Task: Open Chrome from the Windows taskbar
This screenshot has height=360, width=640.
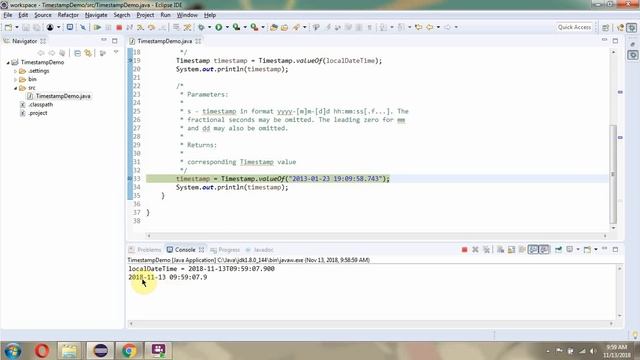Action: point(129,351)
